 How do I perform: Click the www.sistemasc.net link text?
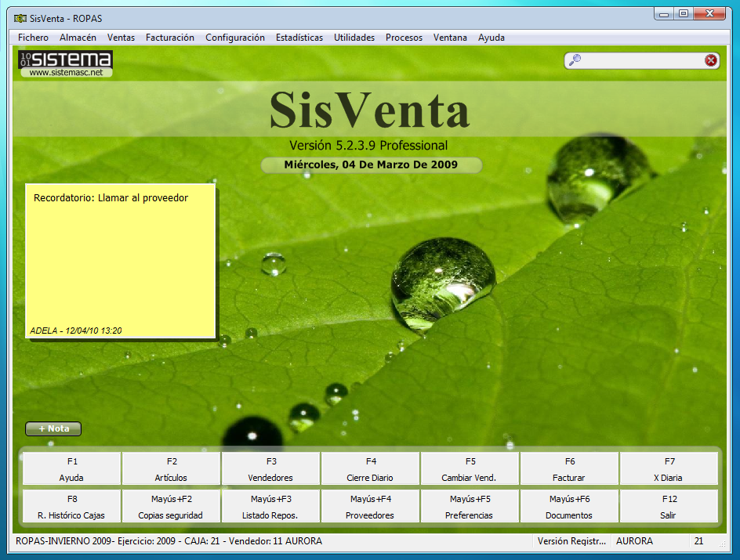click(66, 73)
